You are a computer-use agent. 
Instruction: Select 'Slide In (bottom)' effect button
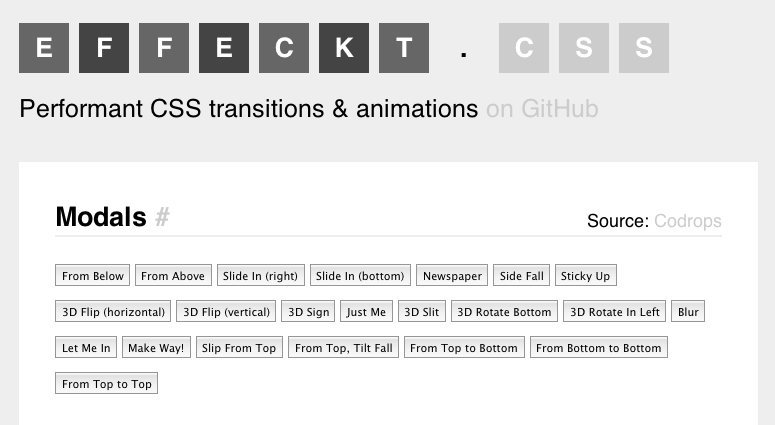point(360,276)
